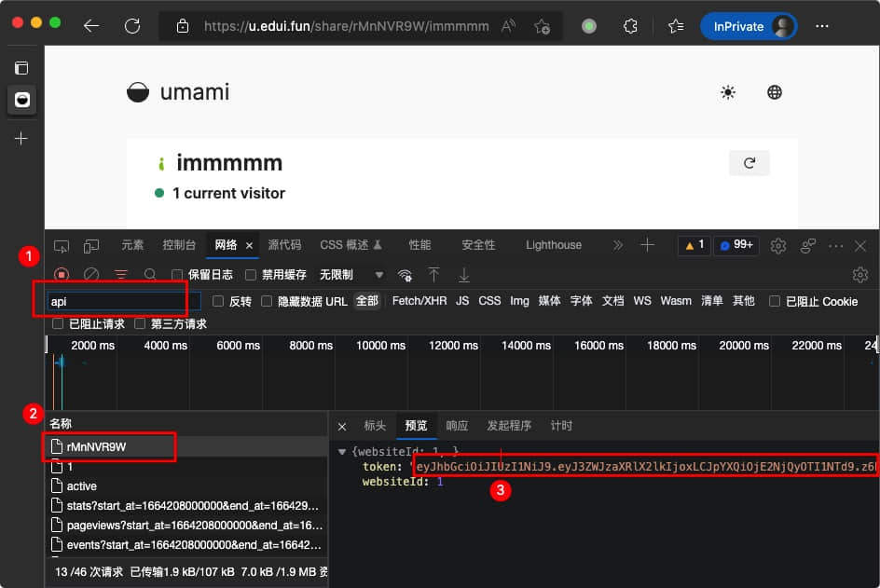Toggle device emulation icon in DevTools
Screen dimensions: 880x588
[91, 246]
